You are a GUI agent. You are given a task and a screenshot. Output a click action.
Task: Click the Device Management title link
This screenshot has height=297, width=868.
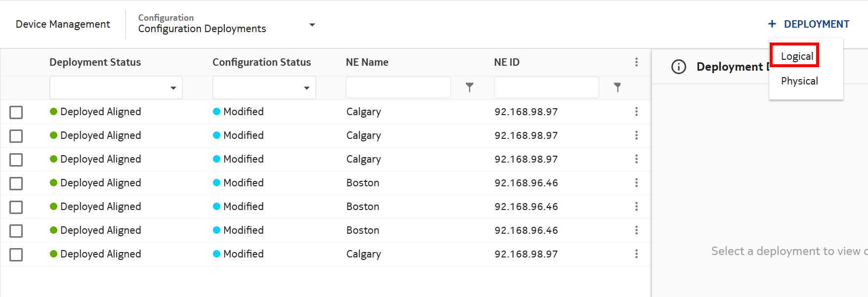63,24
